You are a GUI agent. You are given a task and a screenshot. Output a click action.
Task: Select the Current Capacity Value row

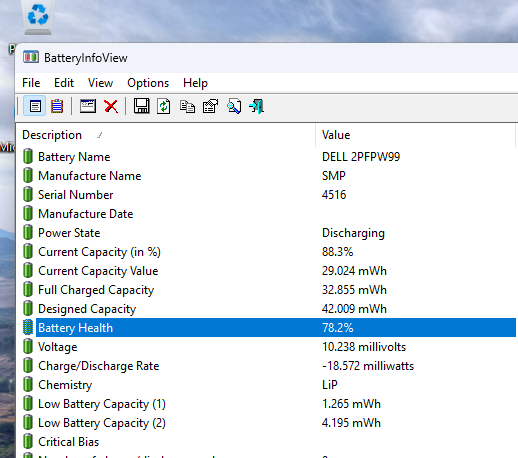(x=266, y=270)
